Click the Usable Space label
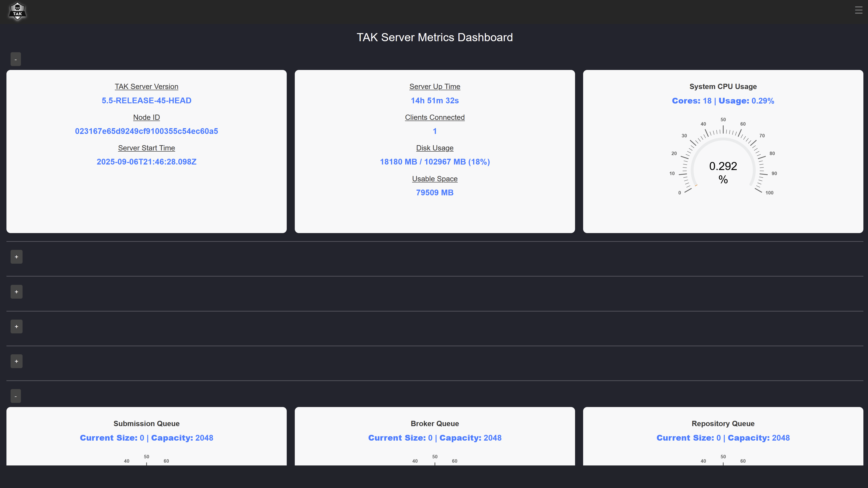Image resolution: width=868 pixels, height=488 pixels. (x=434, y=179)
